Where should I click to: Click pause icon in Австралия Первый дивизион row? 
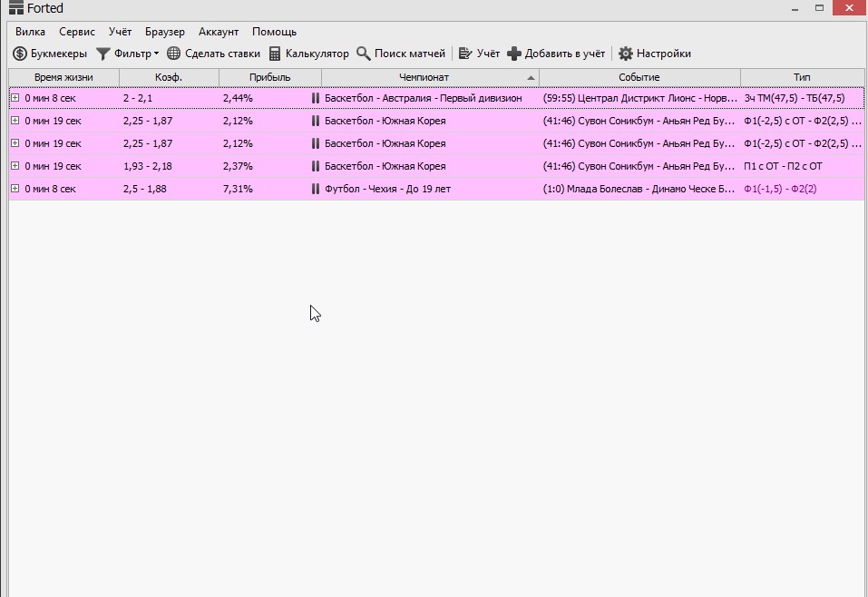click(315, 98)
